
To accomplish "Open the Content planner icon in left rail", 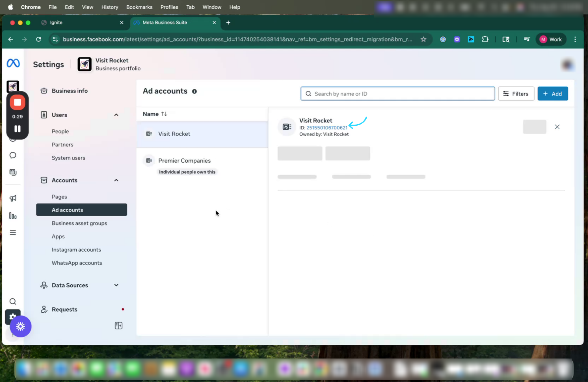I will point(13,172).
